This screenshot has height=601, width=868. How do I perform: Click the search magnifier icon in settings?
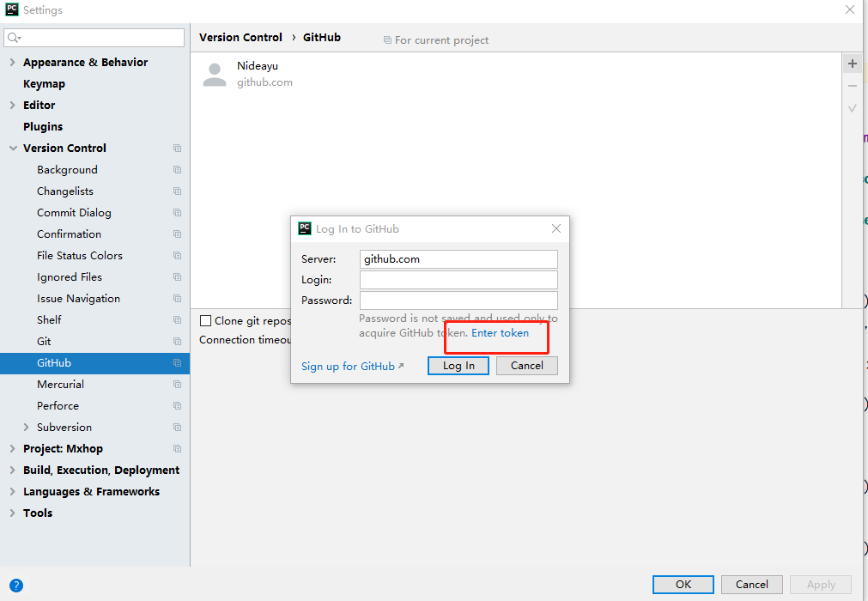coord(14,38)
